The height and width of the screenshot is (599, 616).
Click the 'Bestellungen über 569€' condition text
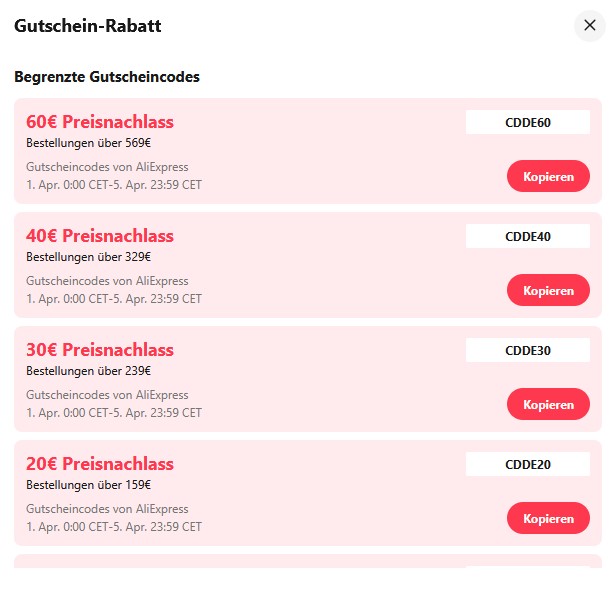pyautogui.click(x=89, y=143)
